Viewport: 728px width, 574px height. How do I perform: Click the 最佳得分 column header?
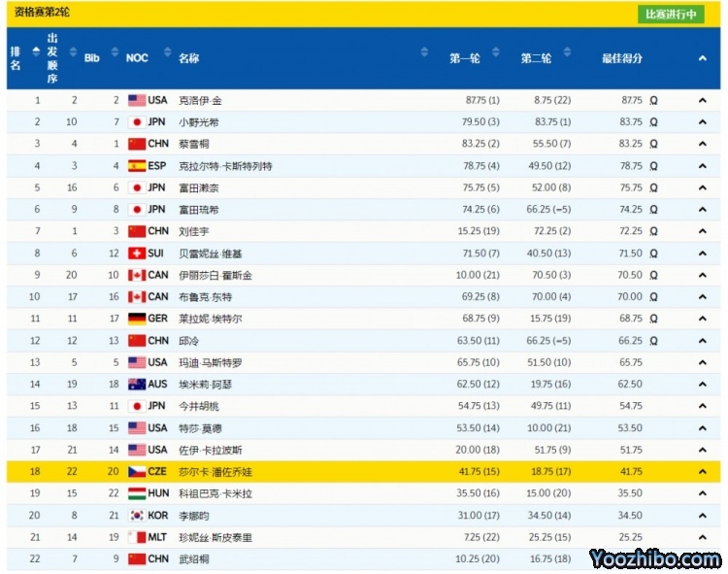621,58
